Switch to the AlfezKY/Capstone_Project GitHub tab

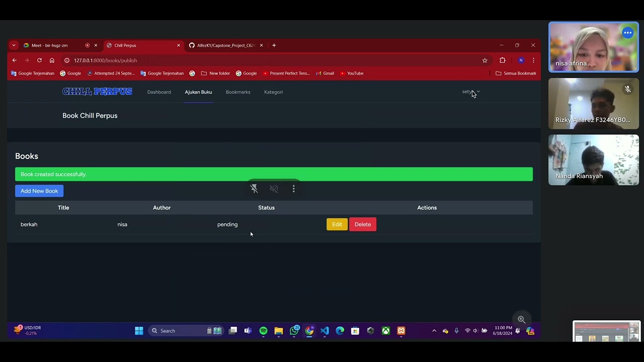pyautogui.click(x=226, y=45)
